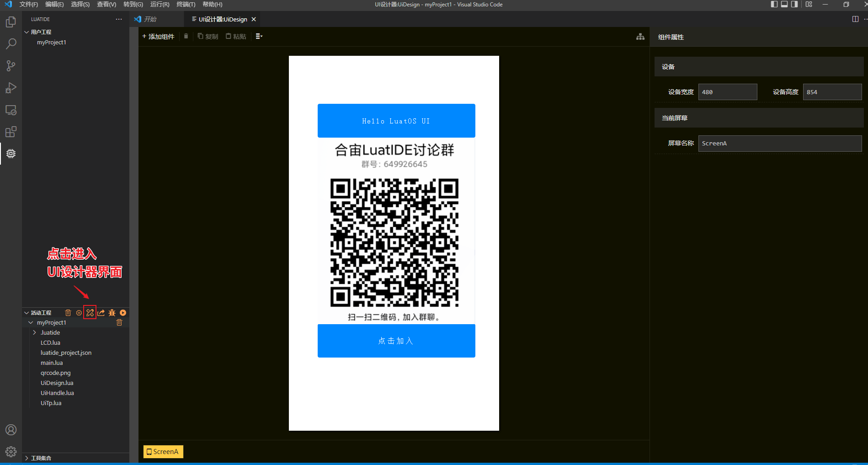Click the component tree hierarchy icon
Screen dimensions: 868x465
coord(640,37)
